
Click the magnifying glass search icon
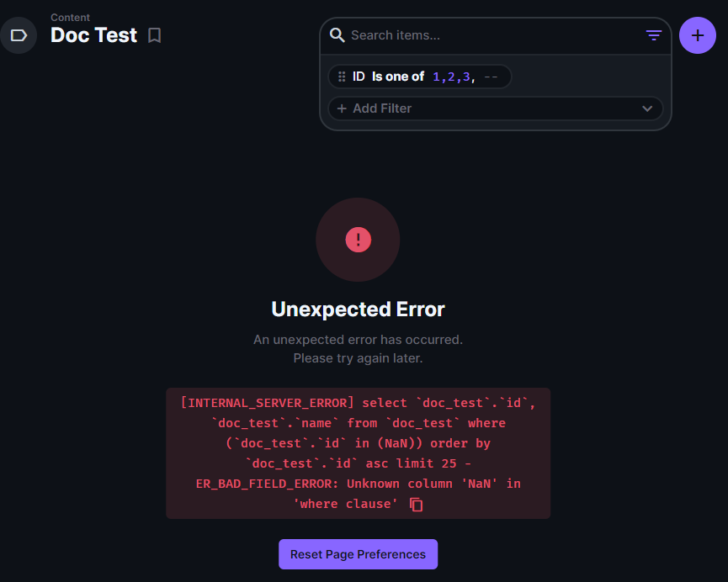click(337, 35)
